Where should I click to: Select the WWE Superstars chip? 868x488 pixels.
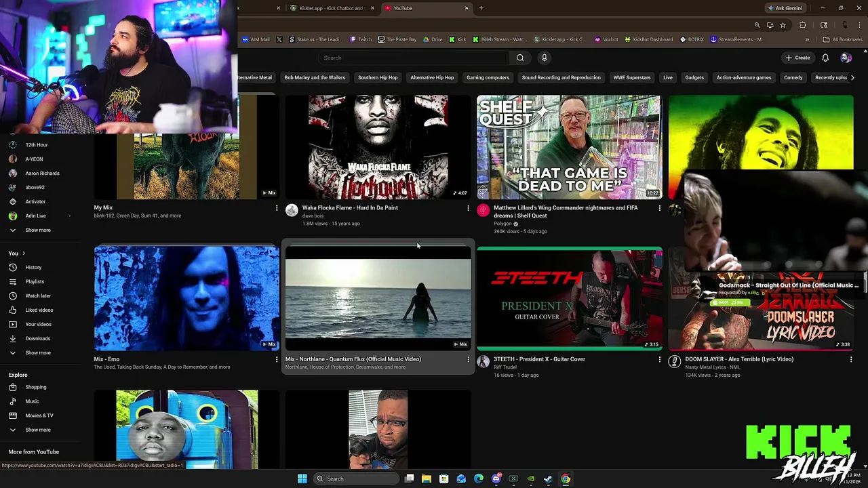point(632,77)
